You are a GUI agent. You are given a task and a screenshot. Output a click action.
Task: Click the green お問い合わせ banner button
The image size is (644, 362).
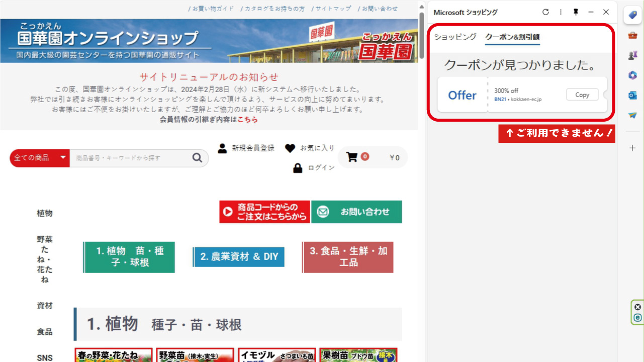[x=356, y=212]
